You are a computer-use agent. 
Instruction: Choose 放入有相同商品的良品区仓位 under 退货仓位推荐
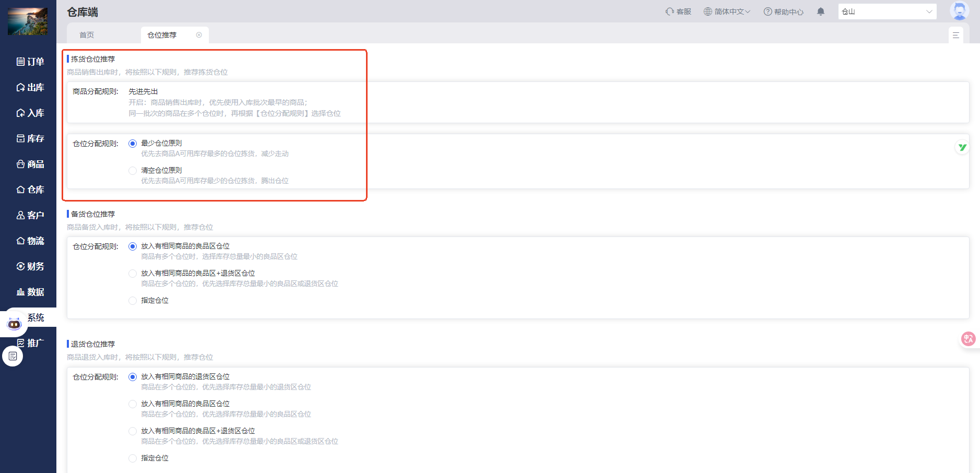click(x=133, y=404)
